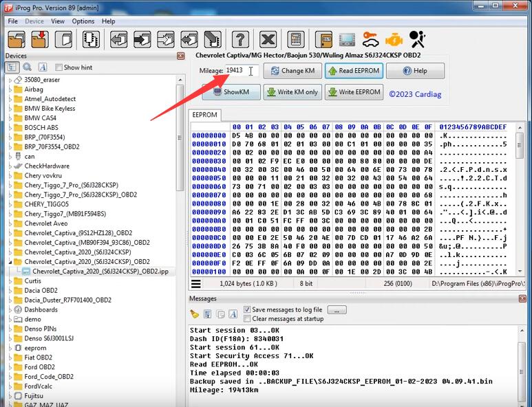Click the Read EEPROM button
The width and height of the screenshot is (532, 407).
click(x=354, y=71)
